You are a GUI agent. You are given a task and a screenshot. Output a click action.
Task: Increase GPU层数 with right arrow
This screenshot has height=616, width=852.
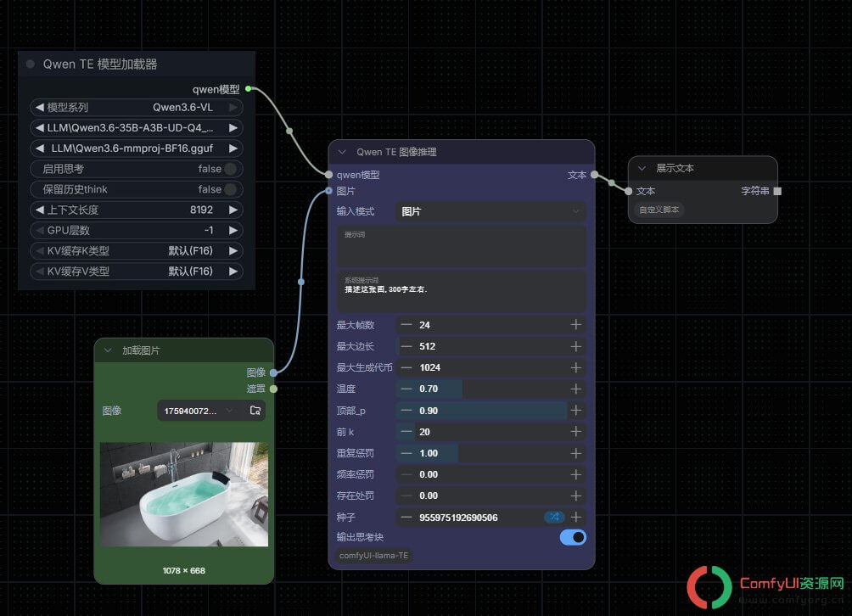tap(233, 230)
